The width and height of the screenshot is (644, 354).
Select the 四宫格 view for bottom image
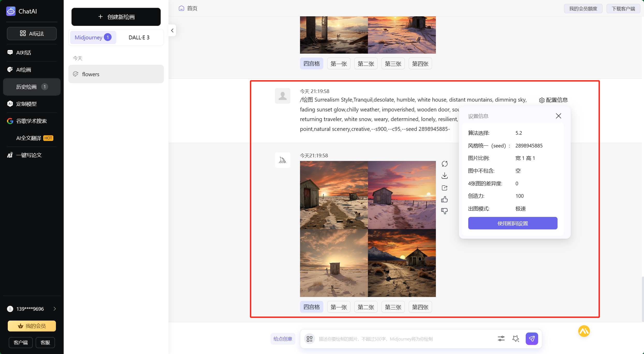tap(311, 307)
